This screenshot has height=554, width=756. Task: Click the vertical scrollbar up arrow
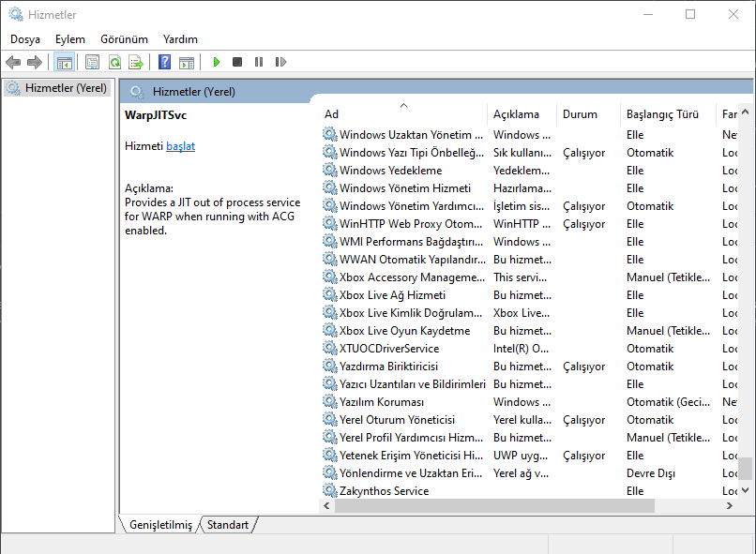[x=746, y=112]
